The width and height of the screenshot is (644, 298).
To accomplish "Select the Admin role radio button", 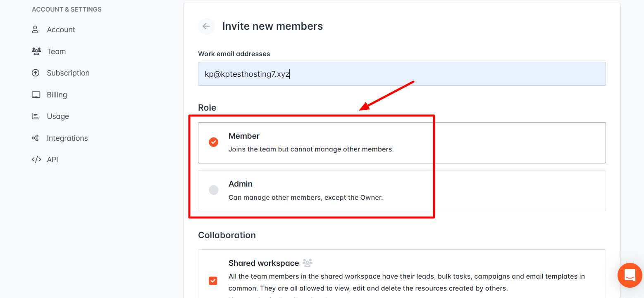I will pyautogui.click(x=213, y=190).
